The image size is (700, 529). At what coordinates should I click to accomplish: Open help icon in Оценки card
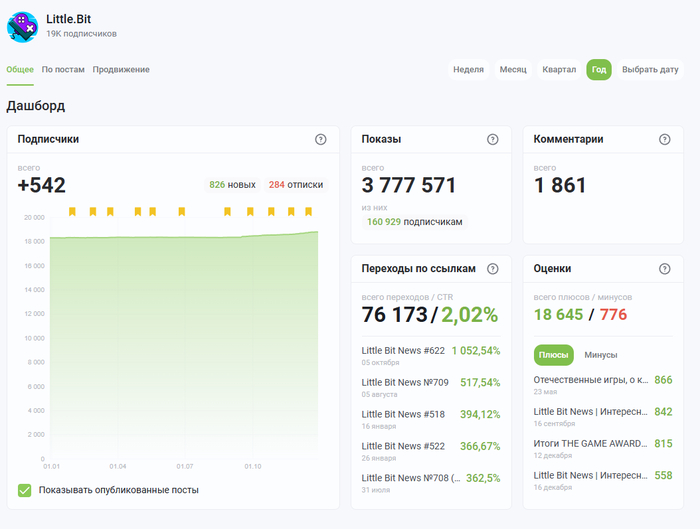665,269
